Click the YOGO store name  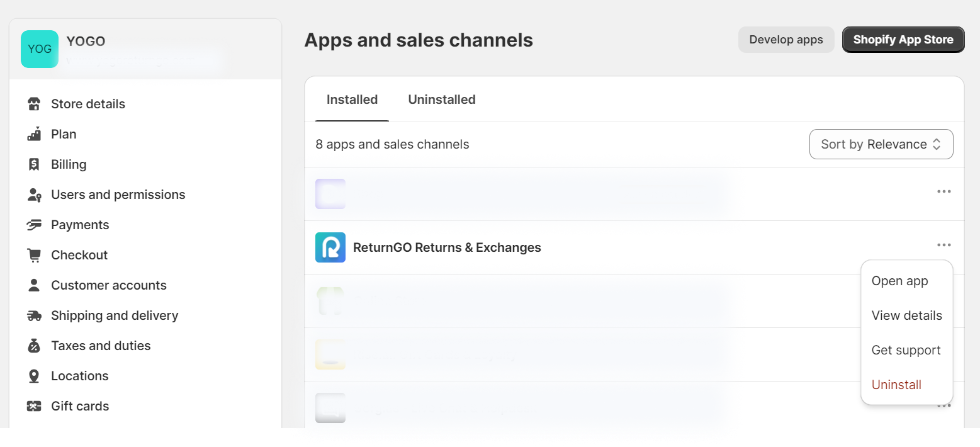[86, 41]
